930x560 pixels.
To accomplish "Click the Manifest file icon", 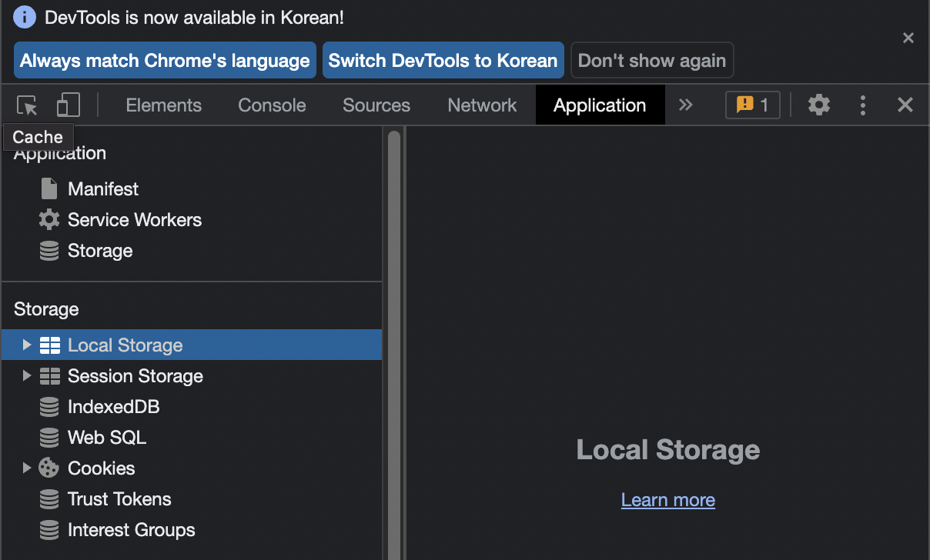I will pyautogui.click(x=48, y=188).
